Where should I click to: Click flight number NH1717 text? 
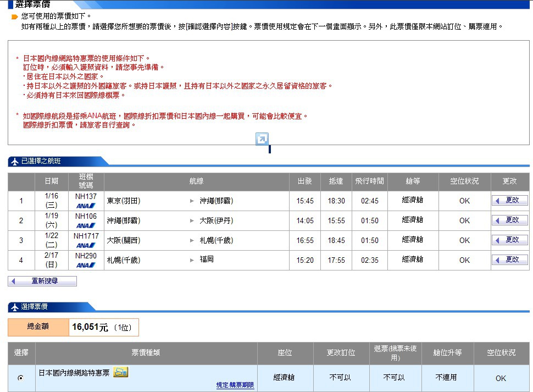pos(86,236)
